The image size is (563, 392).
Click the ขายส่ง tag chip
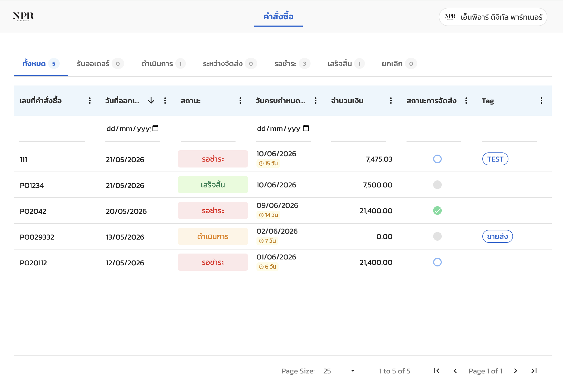pyautogui.click(x=497, y=237)
